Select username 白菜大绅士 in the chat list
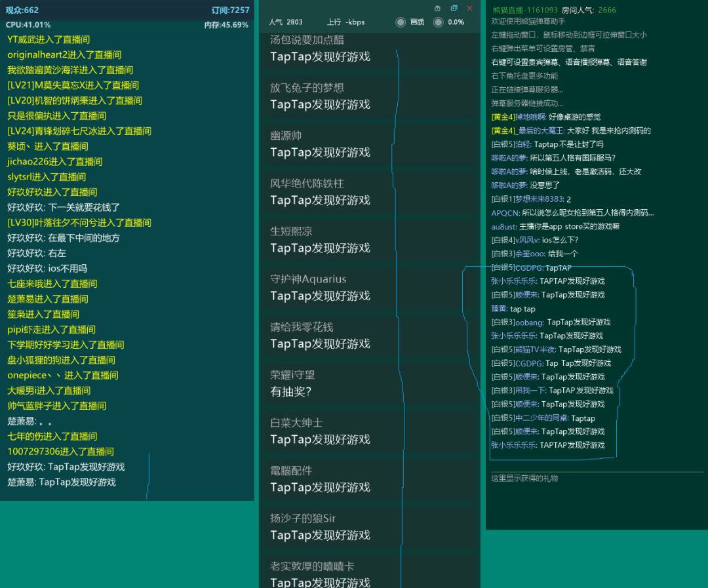The width and height of the screenshot is (708, 588). (x=296, y=423)
